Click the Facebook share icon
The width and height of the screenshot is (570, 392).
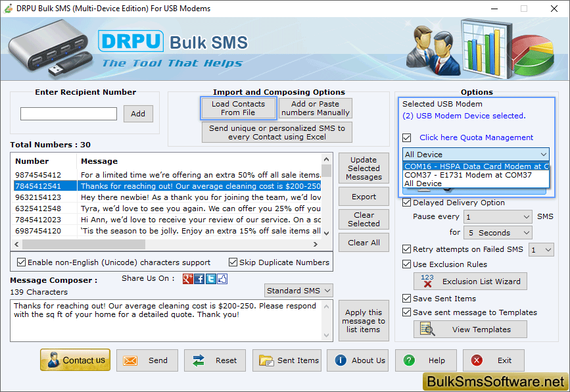click(x=199, y=279)
